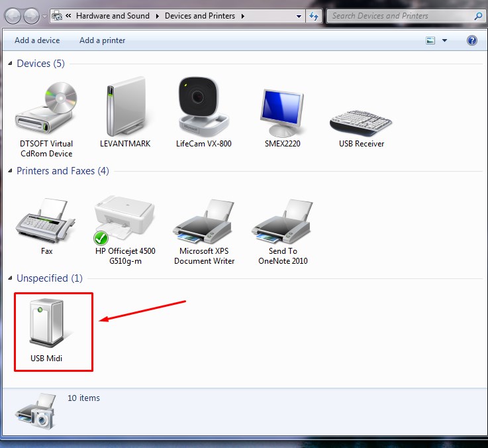Select the USB Midi device icon
The height and width of the screenshot is (448, 488).
[x=47, y=323]
